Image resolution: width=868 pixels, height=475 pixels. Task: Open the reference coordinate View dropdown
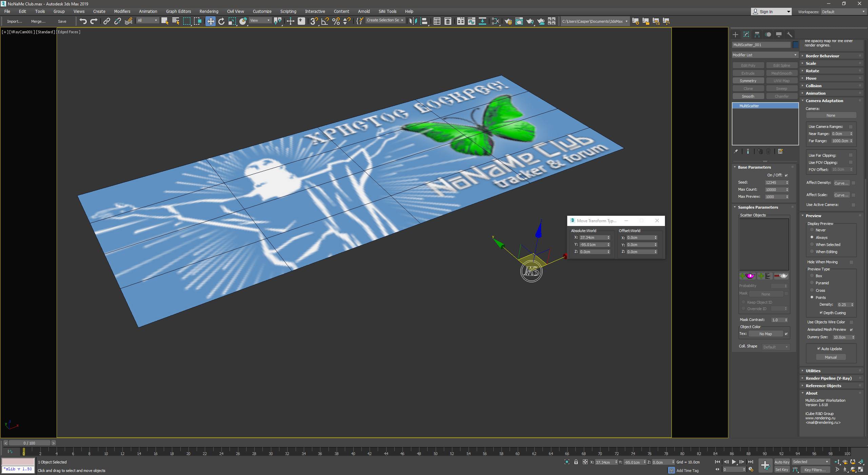[x=260, y=21]
